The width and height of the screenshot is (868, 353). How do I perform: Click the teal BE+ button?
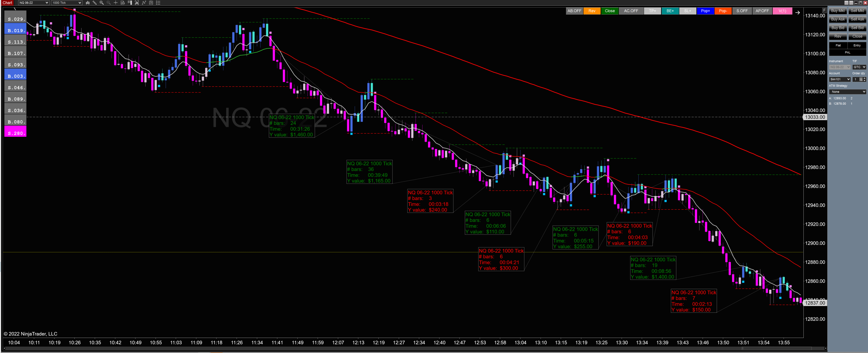pos(670,11)
